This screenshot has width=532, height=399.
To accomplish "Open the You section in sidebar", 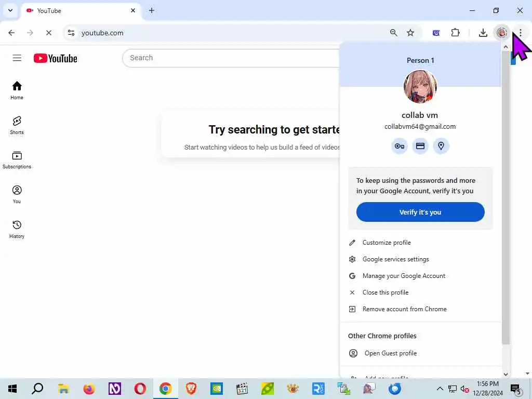I will pyautogui.click(x=17, y=195).
